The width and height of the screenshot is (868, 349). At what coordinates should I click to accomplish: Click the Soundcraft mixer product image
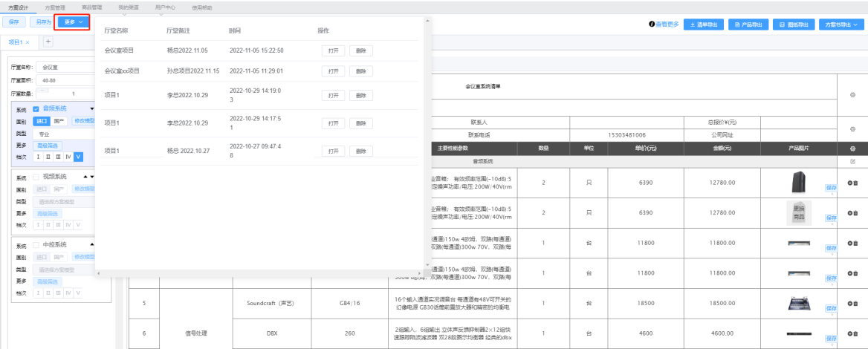tap(799, 303)
